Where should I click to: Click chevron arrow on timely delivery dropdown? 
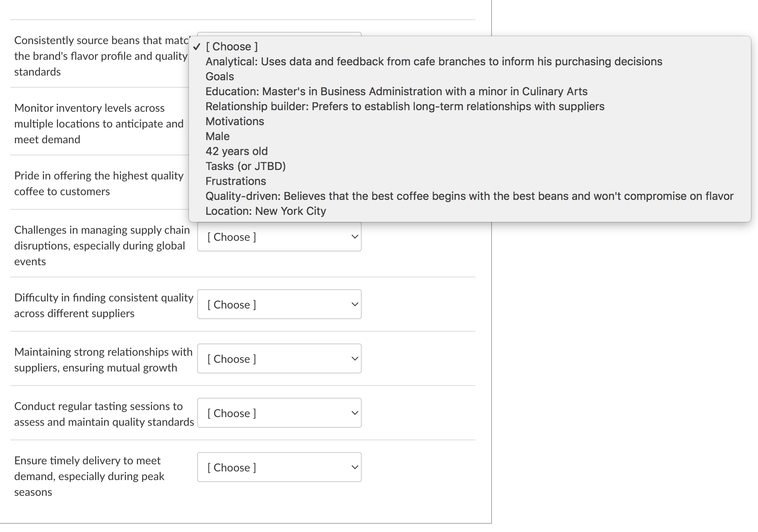click(355, 467)
